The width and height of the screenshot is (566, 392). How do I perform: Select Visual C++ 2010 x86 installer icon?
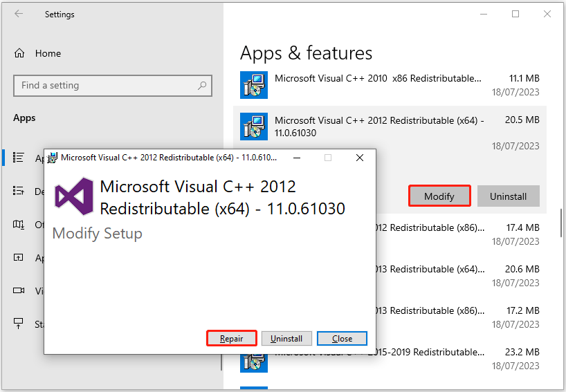(254, 85)
